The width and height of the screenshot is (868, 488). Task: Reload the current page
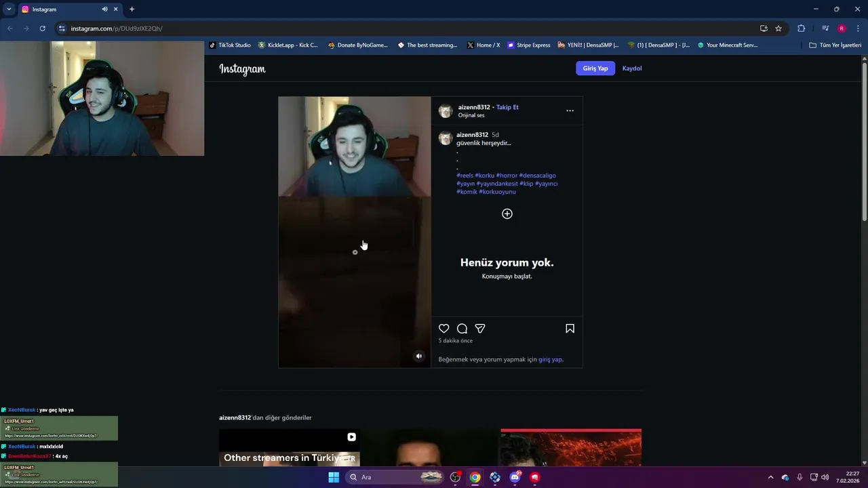42,28
